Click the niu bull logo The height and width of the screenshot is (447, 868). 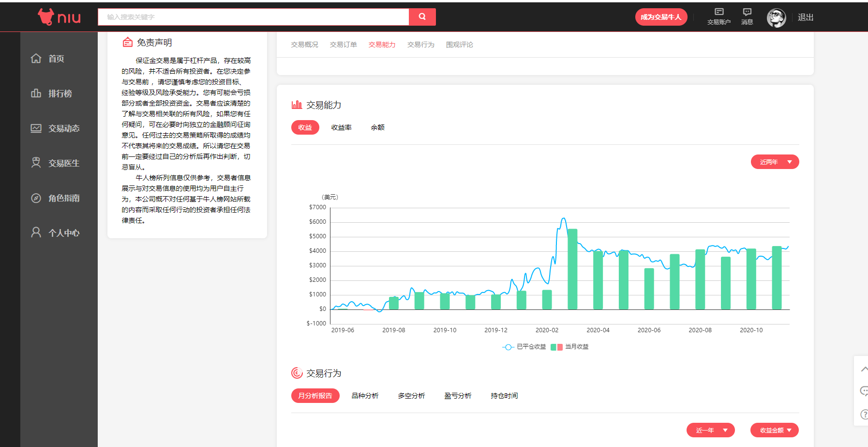click(x=59, y=17)
